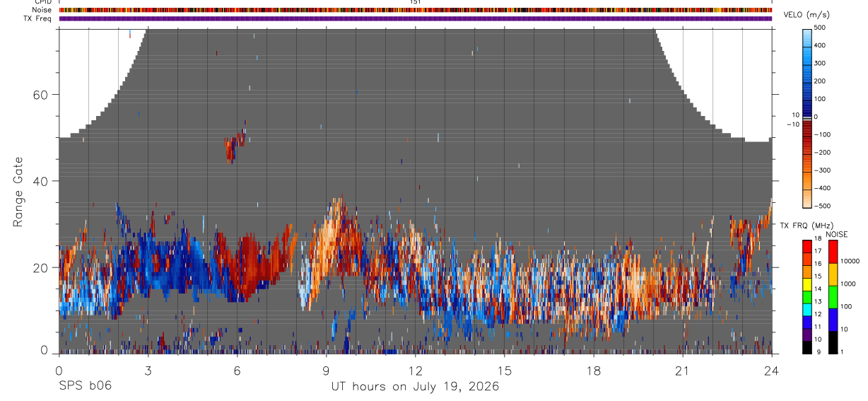868x401 pixels.
Task: Click the UT hours on July 19, 2026 title
Action: pos(416,387)
